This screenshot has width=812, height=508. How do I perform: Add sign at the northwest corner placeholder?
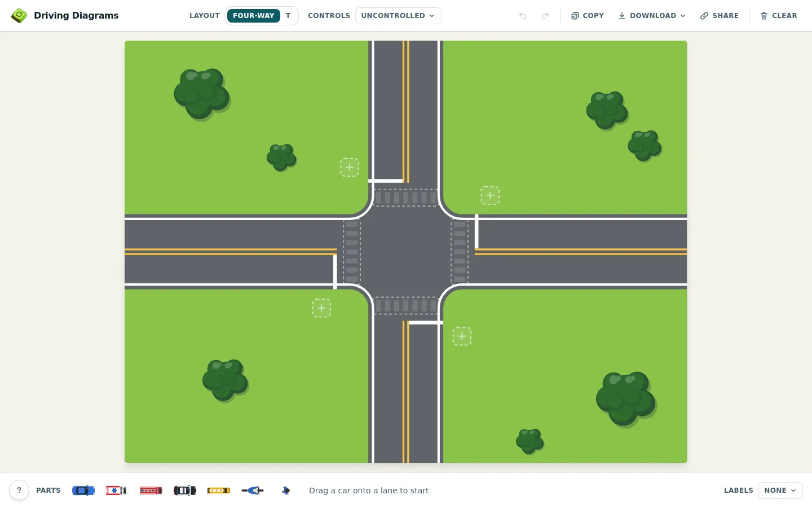[350, 167]
